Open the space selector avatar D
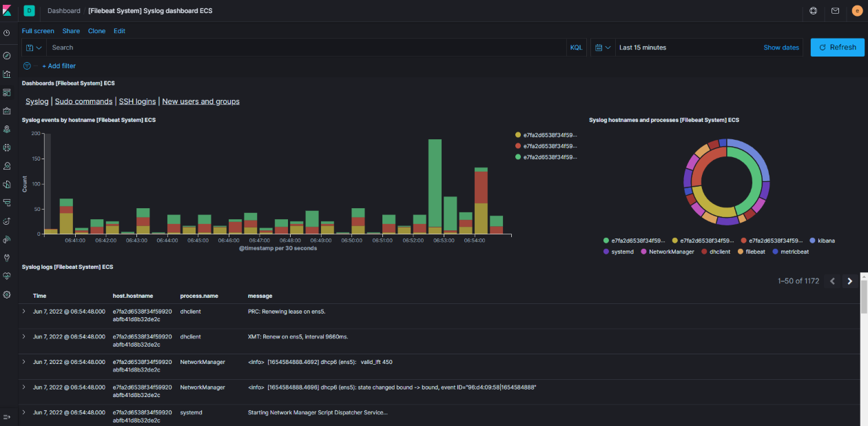868x426 pixels. point(30,11)
